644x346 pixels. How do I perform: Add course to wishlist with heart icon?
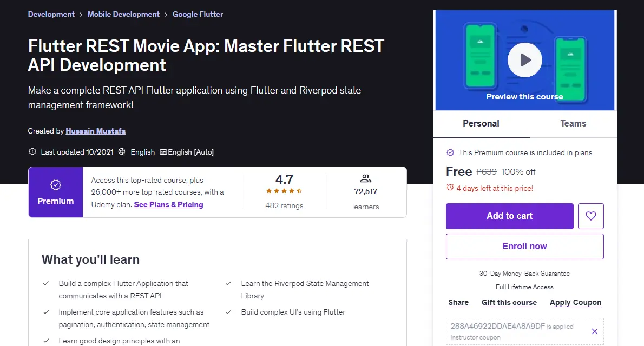coord(590,216)
